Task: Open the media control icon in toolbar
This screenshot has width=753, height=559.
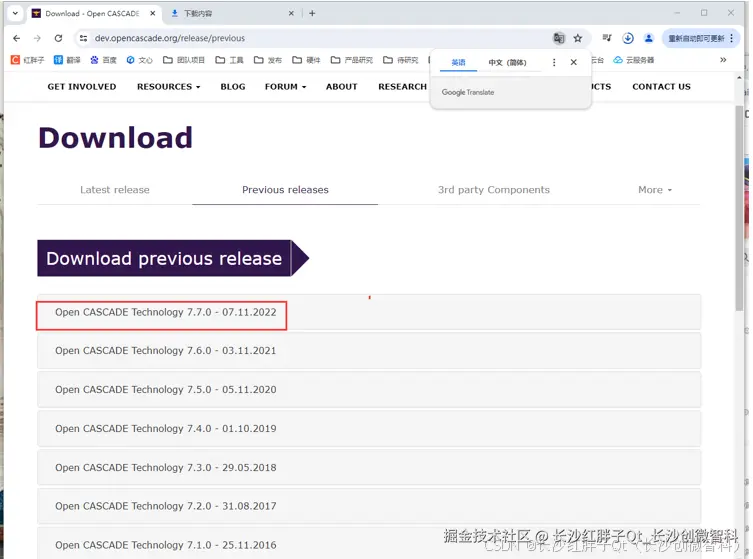Action: coord(607,38)
